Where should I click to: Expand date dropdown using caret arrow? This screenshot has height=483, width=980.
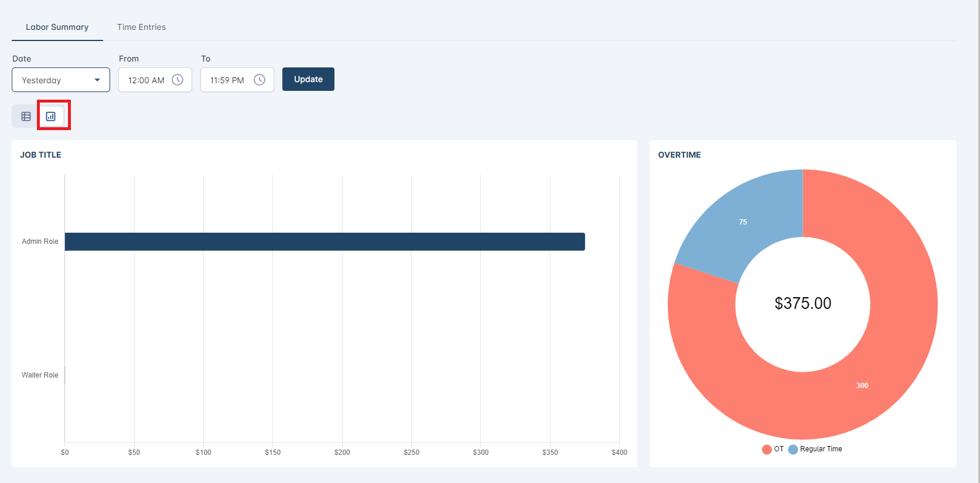[x=97, y=80]
